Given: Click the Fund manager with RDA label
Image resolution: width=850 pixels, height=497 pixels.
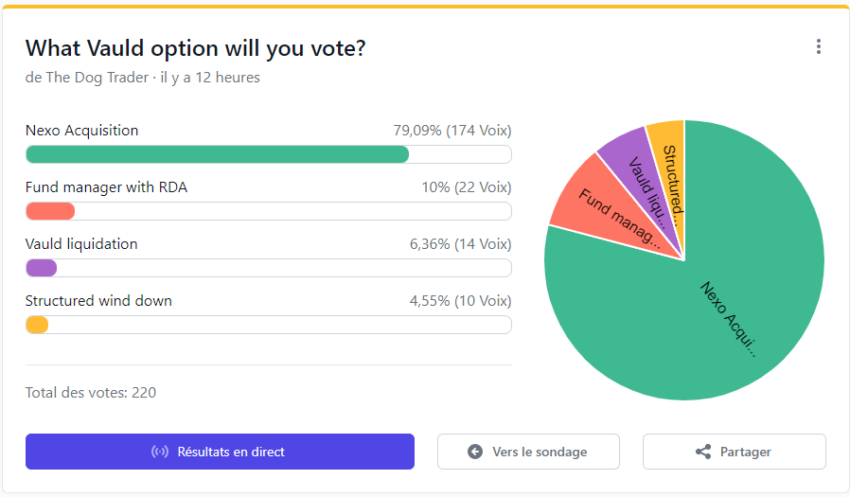Looking at the screenshot, I should pyautogui.click(x=106, y=188).
